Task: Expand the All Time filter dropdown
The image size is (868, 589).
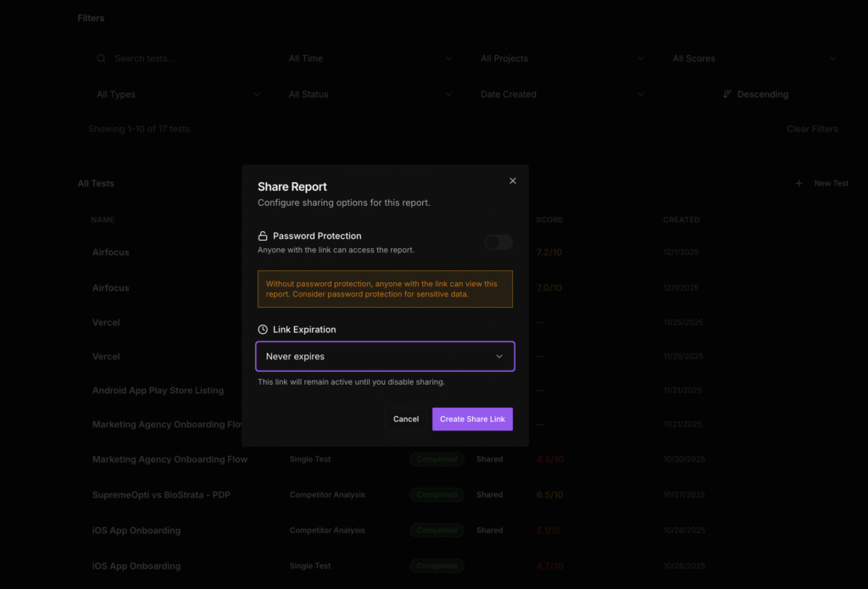Action: pyautogui.click(x=370, y=58)
